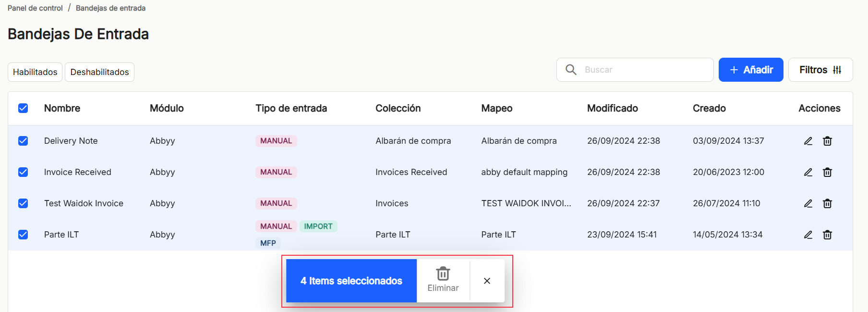Edit the Parte ILT row with pencil icon
Viewport: 868px width, 312px height.
click(808, 235)
